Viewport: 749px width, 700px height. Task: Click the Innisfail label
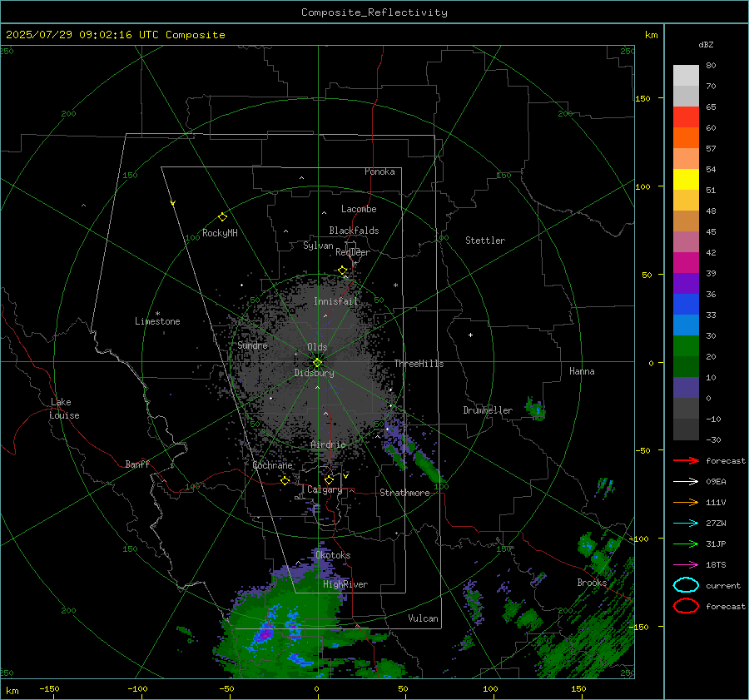335,301
